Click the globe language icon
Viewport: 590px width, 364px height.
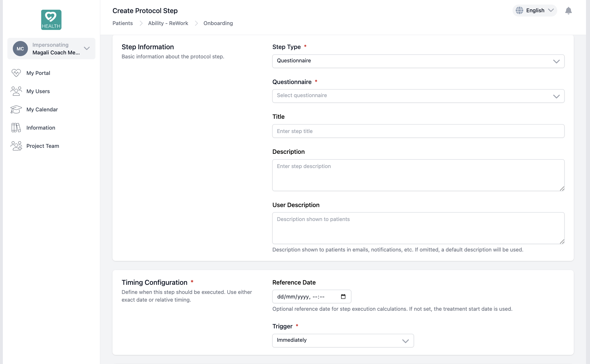point(519,11)
